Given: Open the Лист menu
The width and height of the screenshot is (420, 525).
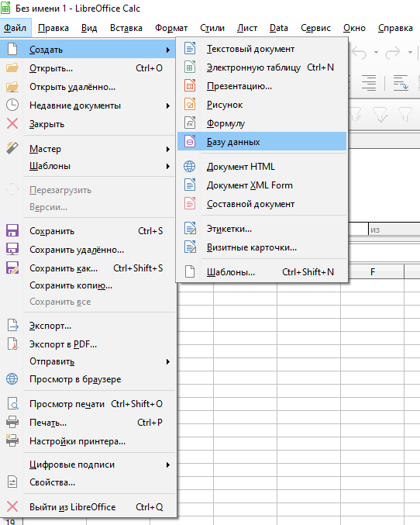Looking at the screenshot, I should (x=247, y=28).
